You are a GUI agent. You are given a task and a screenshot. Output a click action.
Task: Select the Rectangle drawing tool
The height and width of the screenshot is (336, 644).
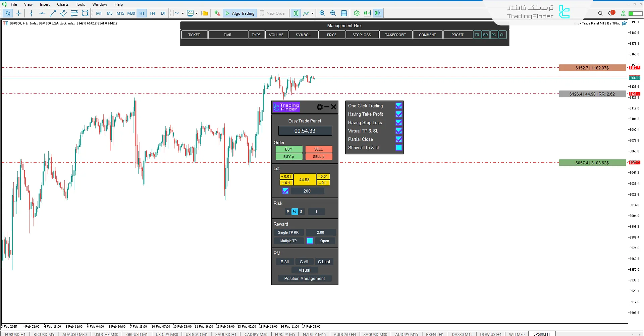(85, 13)
